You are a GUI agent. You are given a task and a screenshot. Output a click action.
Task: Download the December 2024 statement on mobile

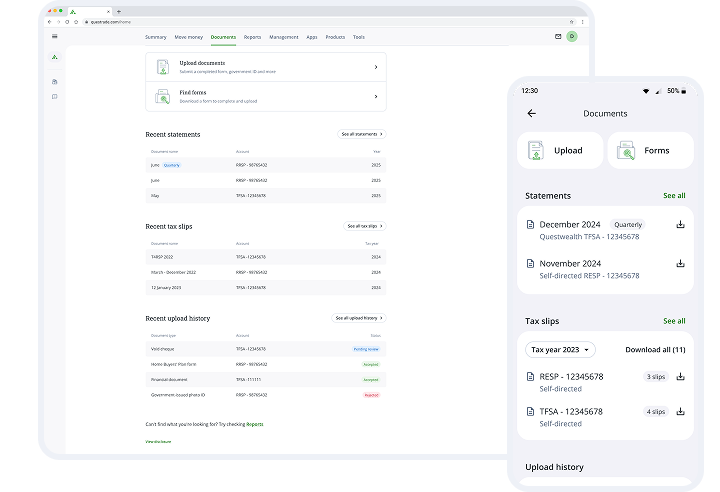[681, 224]
